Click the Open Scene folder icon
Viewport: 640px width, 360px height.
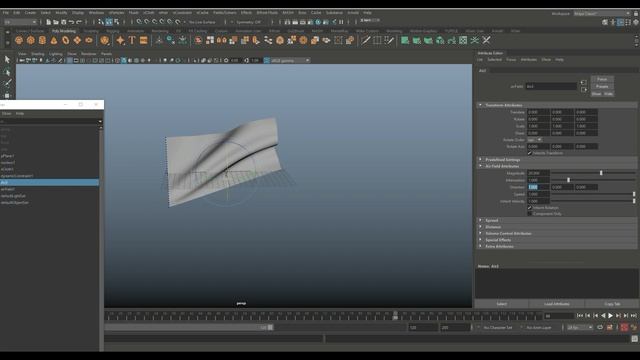[56, 22]
